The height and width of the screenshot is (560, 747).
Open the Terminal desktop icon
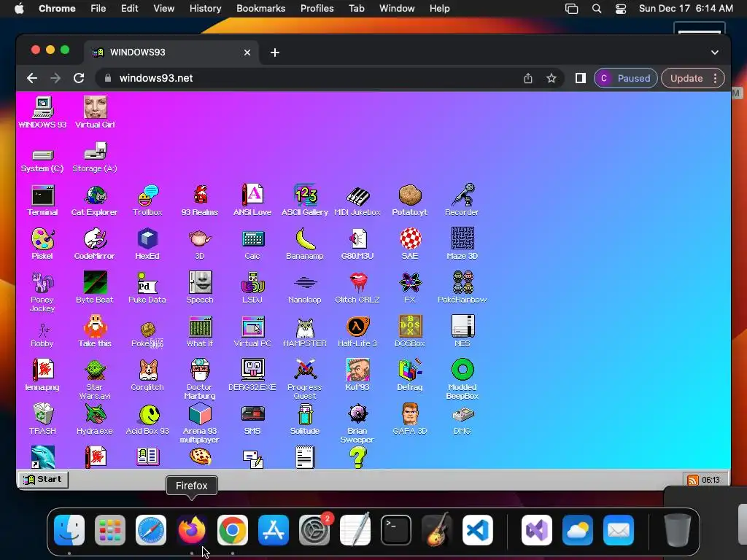click(42, 200)
